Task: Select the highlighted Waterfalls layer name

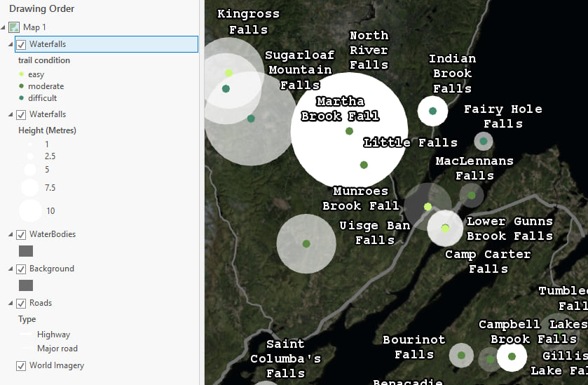Action: click(48, 44)
